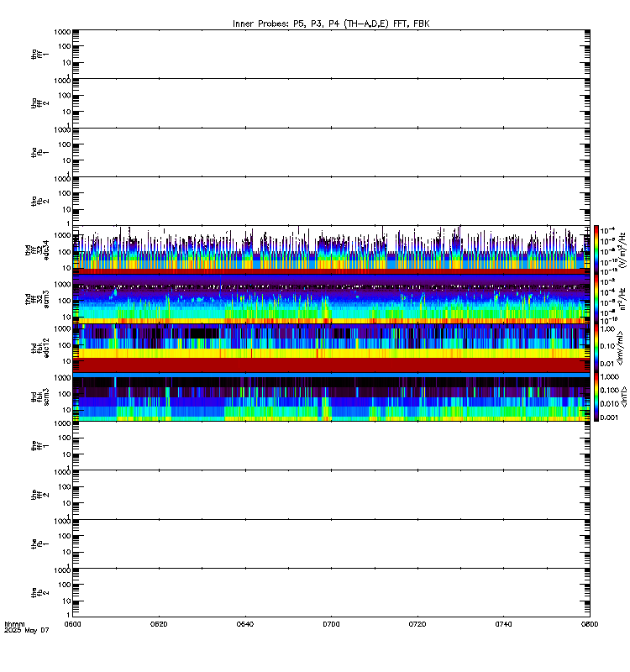Screen dimensions: 630x672
Task: Click the '10' tick of the fb 2 panel
Action: tap(66, 601)
